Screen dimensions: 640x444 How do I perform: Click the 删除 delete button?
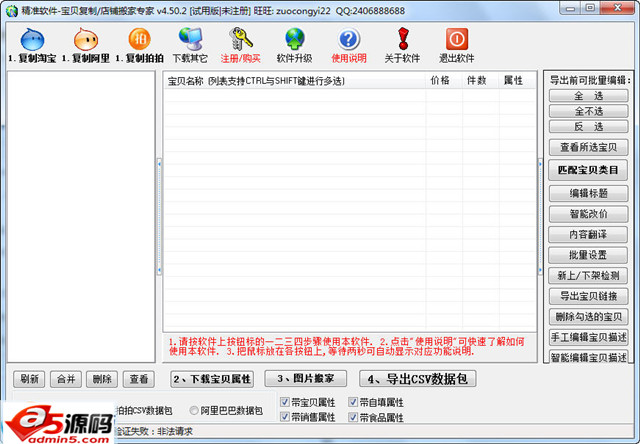coord(102,379)
